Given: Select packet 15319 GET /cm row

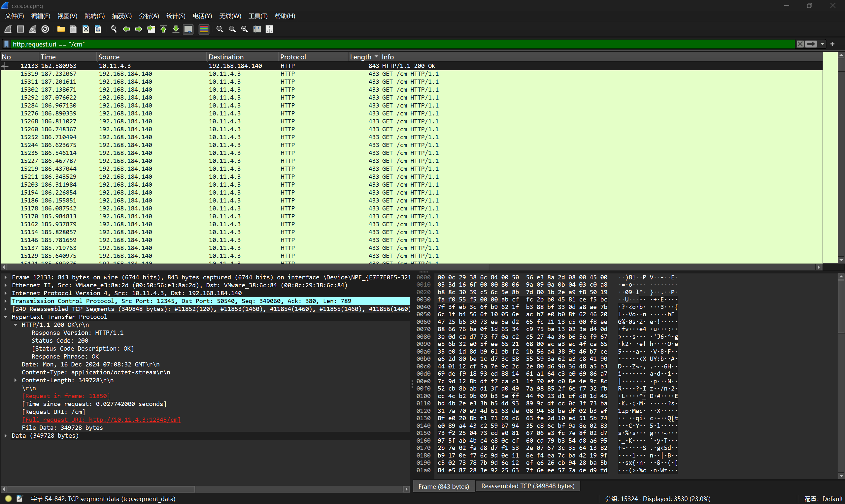Looking at the screenshot, I should point(412,74).
